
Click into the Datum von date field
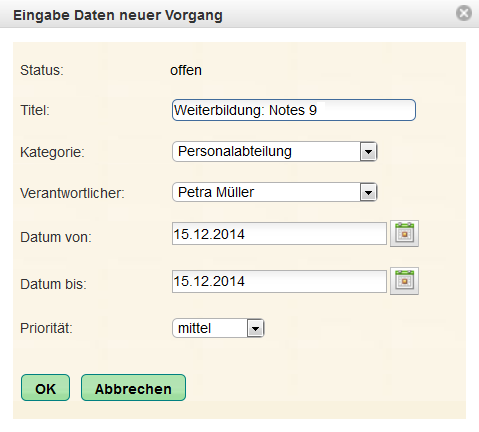click(x=279, y=234)
